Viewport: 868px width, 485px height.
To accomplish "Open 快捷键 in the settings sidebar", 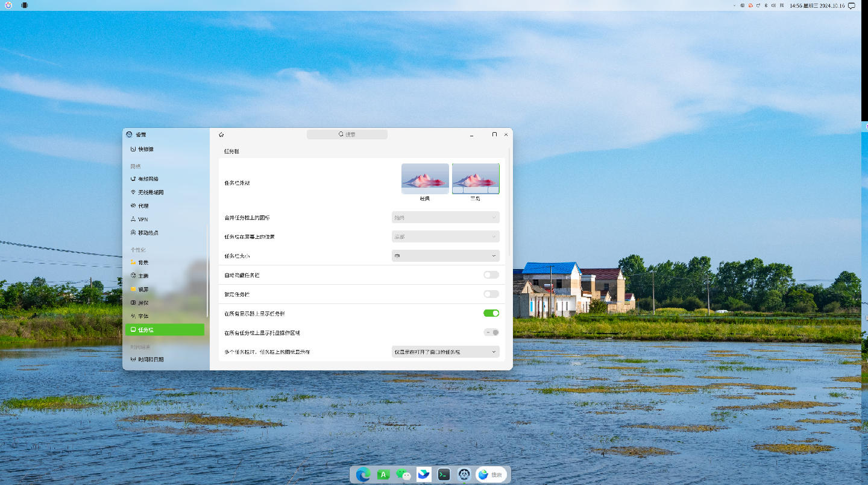I will [165, 149].
